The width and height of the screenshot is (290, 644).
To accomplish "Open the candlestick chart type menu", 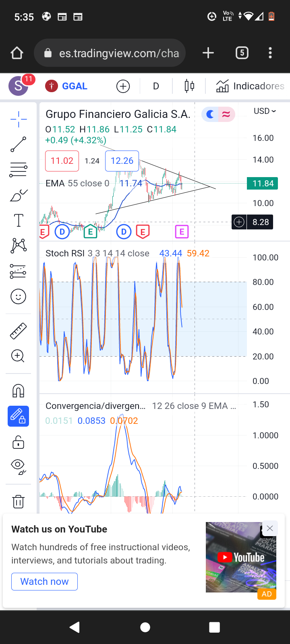I will (x=189, y=86).
